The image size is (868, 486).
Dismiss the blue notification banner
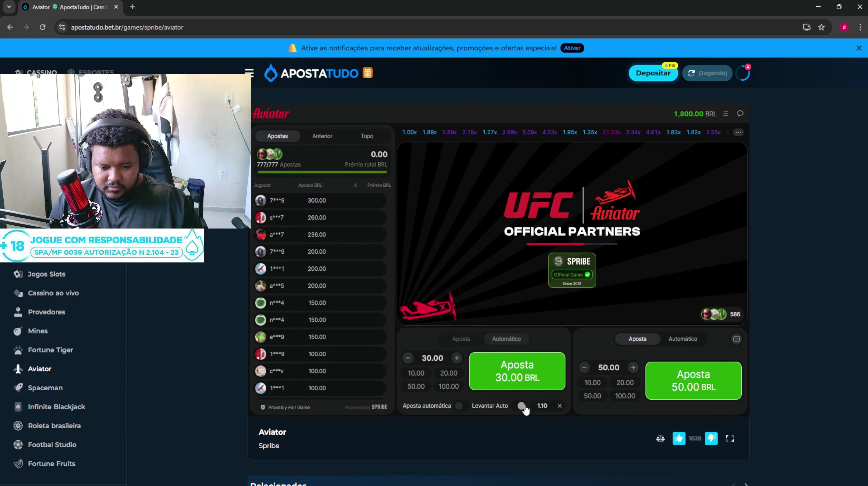pyautogui.click(x=859, y=48)
